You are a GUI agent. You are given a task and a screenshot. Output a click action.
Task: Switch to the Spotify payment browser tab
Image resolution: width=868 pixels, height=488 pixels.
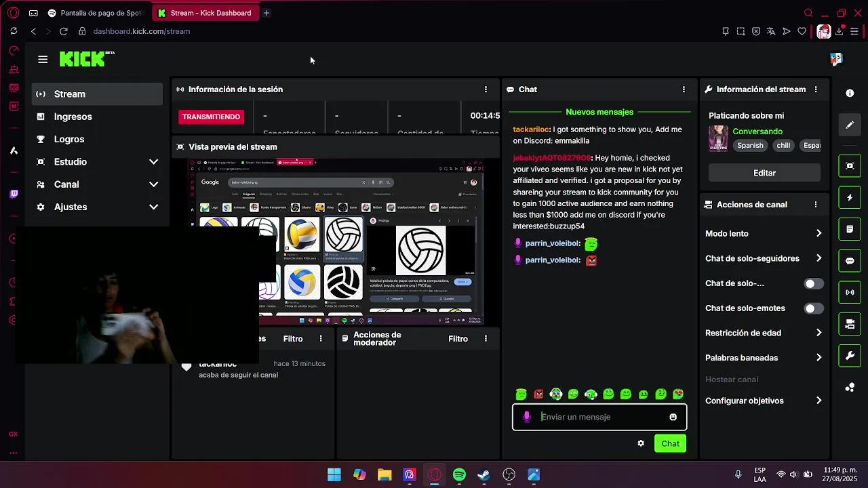[96, 13]
